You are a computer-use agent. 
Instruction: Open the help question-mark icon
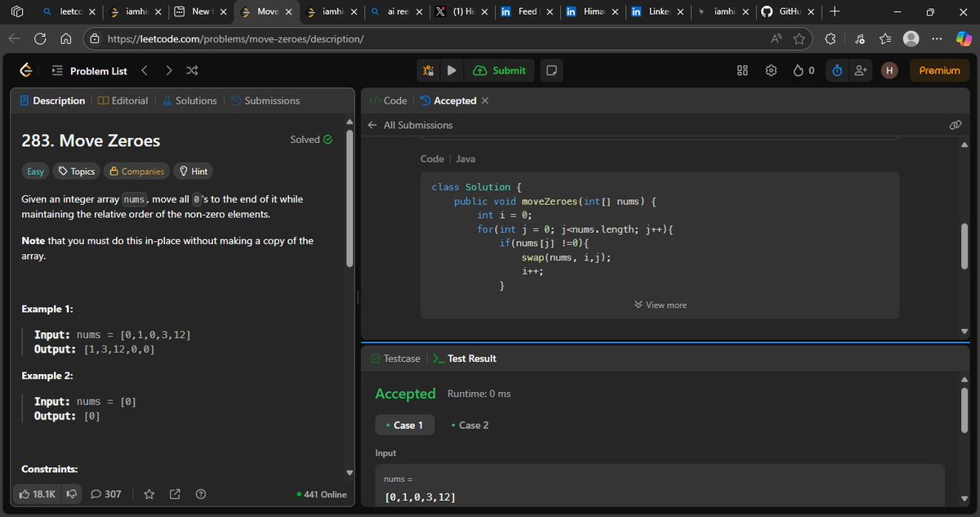pos(201,494)
